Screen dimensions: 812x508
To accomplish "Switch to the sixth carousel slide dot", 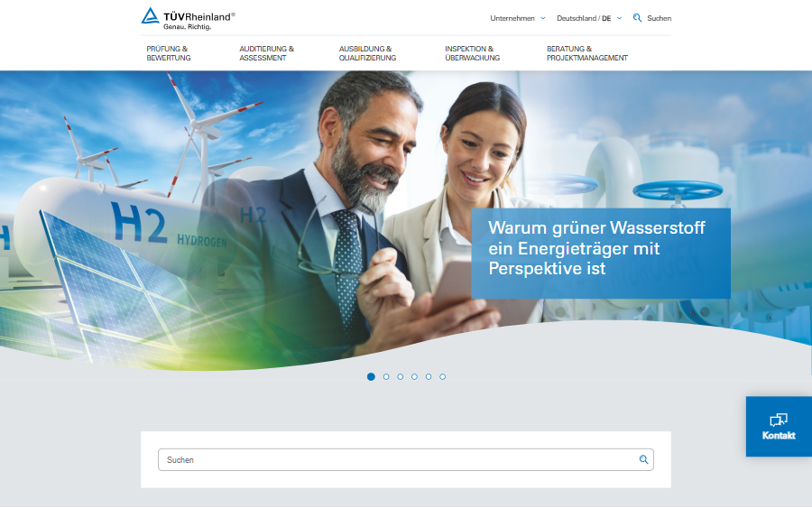I will pos(442,376).
